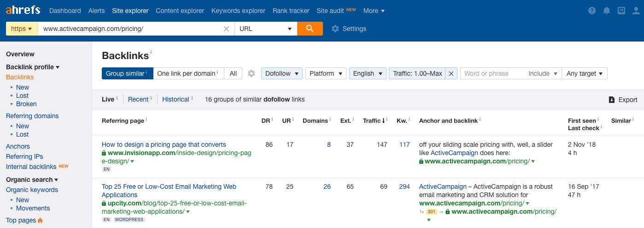This screenshot has width=644, height=228.
Task: Clear the URL input with X icon
Action: (226, 29)
